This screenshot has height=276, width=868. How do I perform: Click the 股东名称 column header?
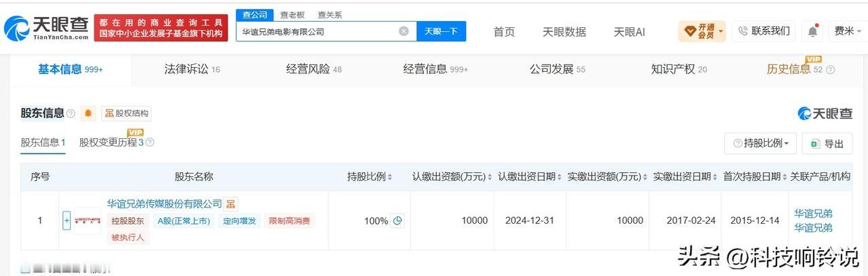point(194,177)
